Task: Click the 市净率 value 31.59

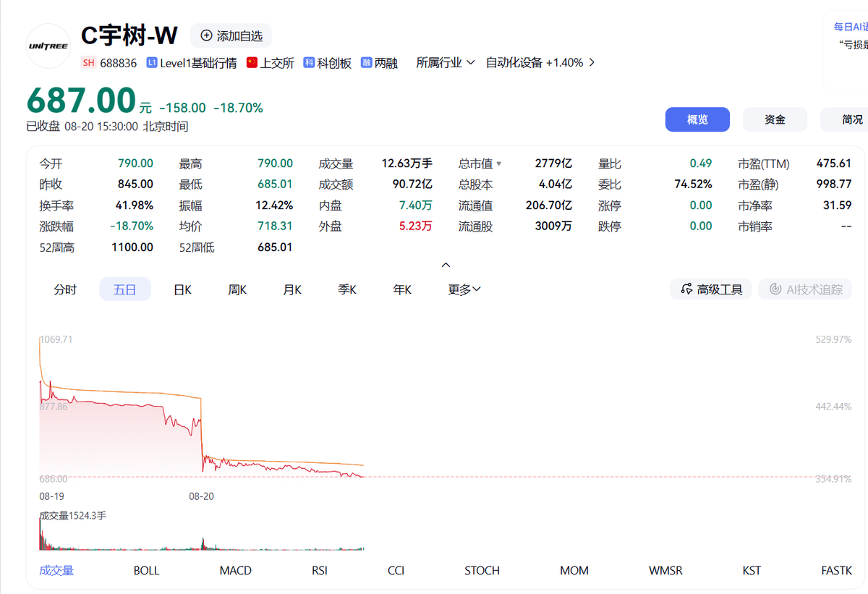Action: [838, 205]
